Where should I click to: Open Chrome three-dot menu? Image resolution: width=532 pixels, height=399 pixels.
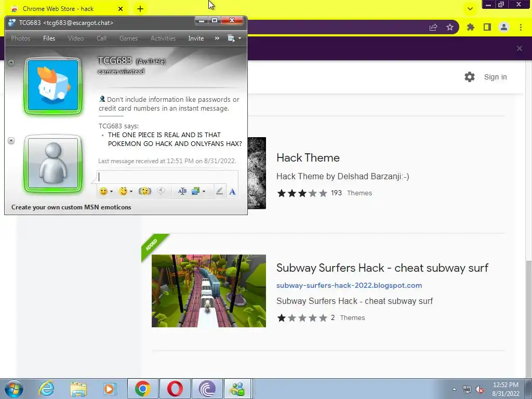[521, 27]
